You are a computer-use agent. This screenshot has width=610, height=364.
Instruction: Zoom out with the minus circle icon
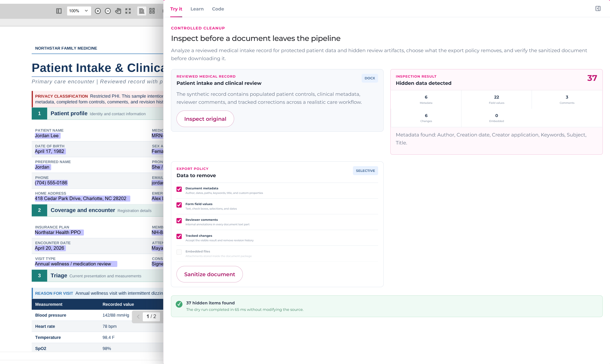[x=108, y=11]
